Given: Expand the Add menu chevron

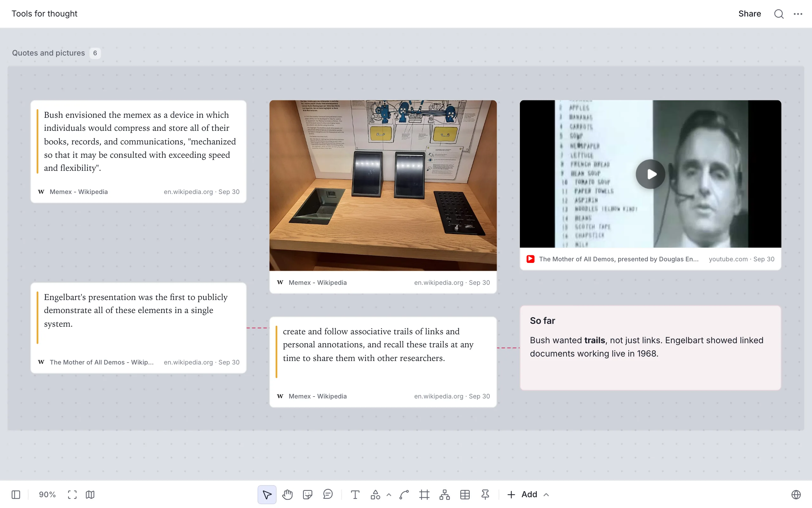Looking at the screenshot, I should pyautogui.click(x=546, y=495).
